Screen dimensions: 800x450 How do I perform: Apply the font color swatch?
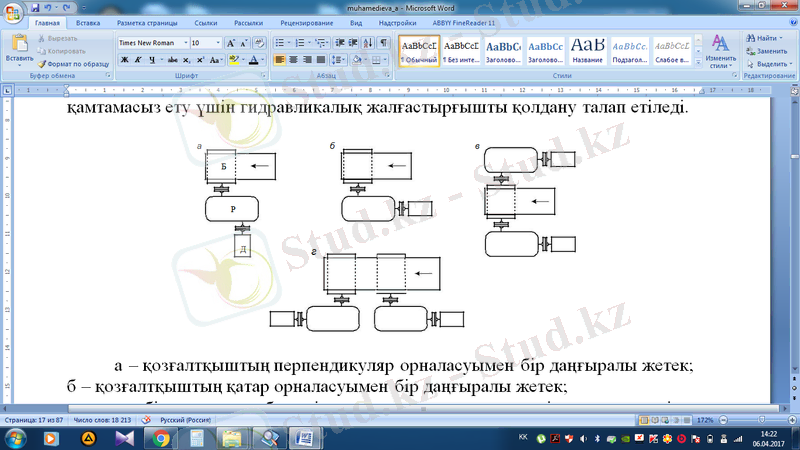[x=254, y=60]
